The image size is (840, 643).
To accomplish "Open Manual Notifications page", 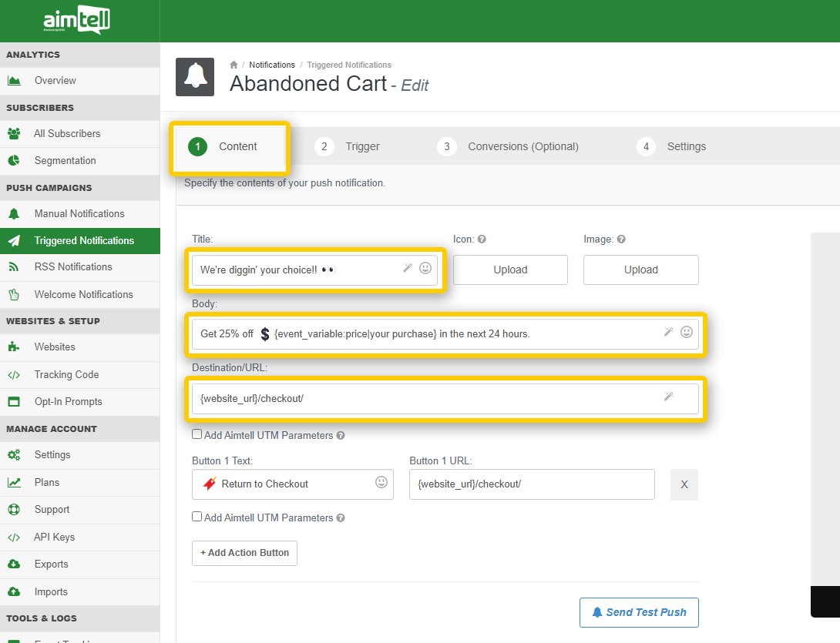I will point(80,213).
